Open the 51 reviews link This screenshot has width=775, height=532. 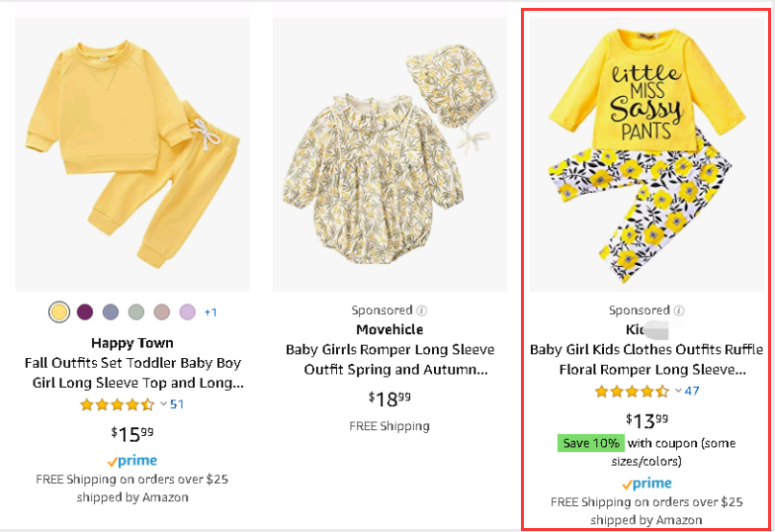pos(177,404)
